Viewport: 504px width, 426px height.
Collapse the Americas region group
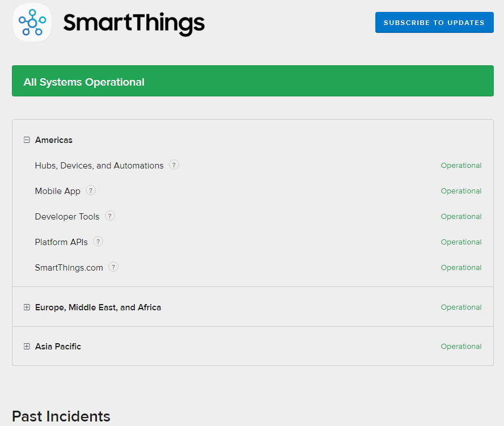[27, 140]
